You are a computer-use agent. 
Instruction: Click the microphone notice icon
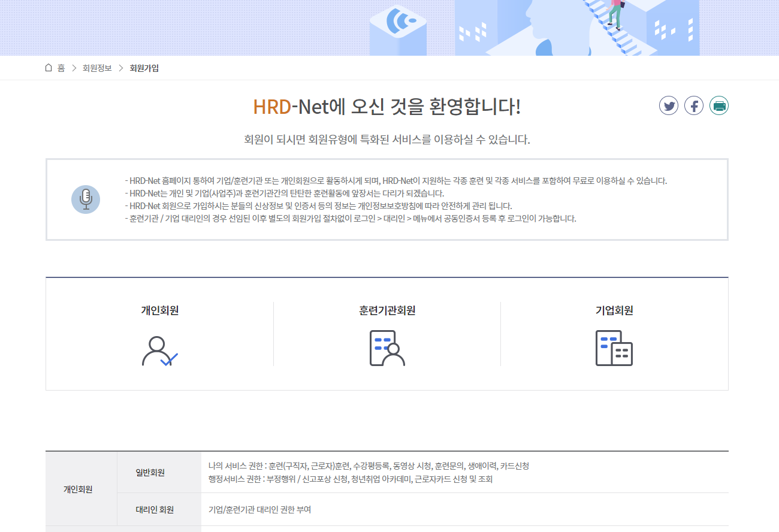coord(86,199)
